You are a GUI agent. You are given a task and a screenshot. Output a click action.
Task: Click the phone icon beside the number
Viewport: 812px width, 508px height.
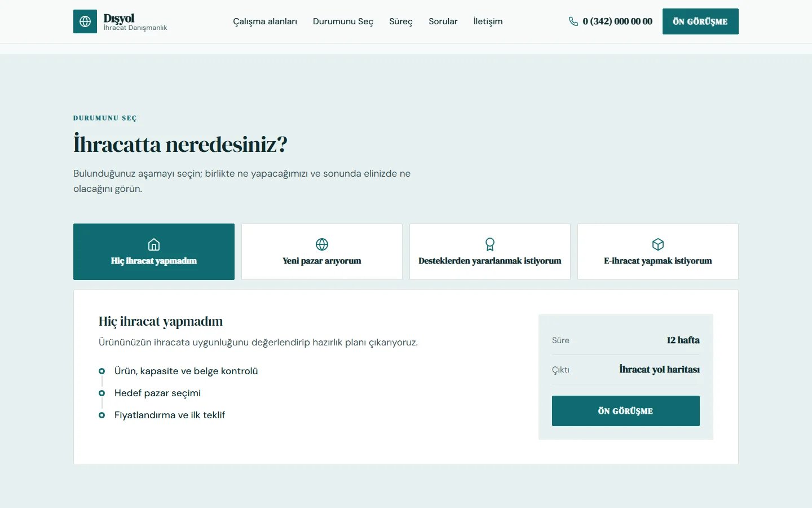573,21
